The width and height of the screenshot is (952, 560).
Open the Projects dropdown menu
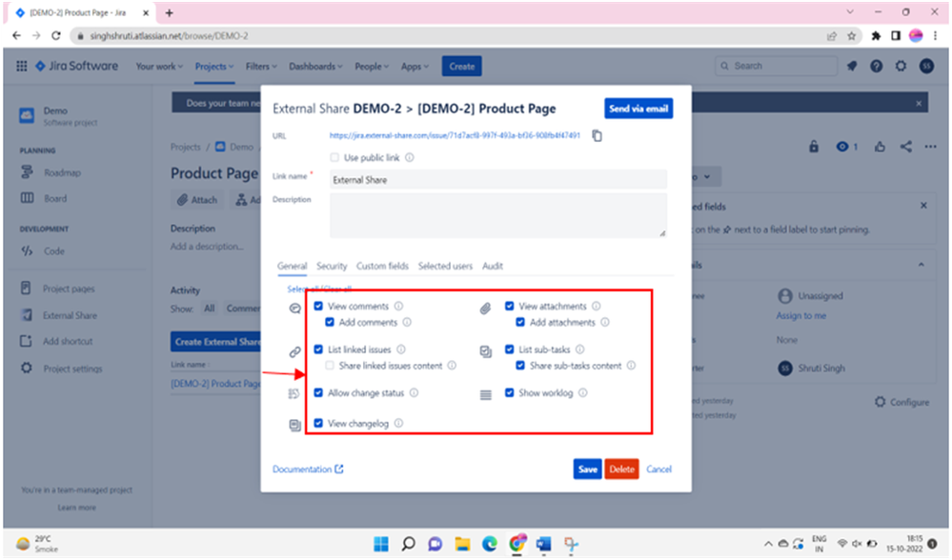pyautogui.click(x=214, y=66)
